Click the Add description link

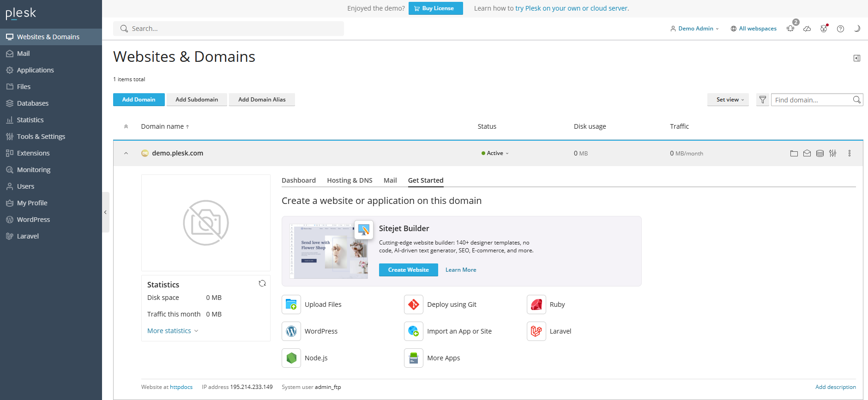tap(836, 387)
